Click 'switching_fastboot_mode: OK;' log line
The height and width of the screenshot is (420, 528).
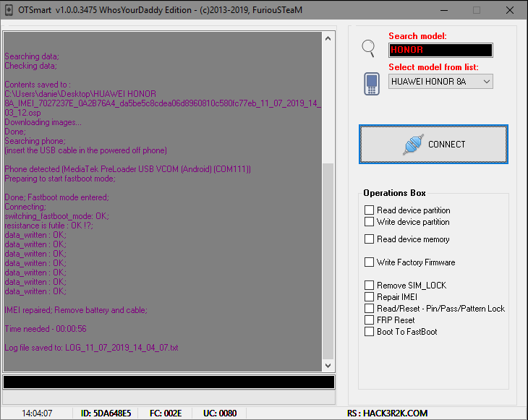[57, 216]
